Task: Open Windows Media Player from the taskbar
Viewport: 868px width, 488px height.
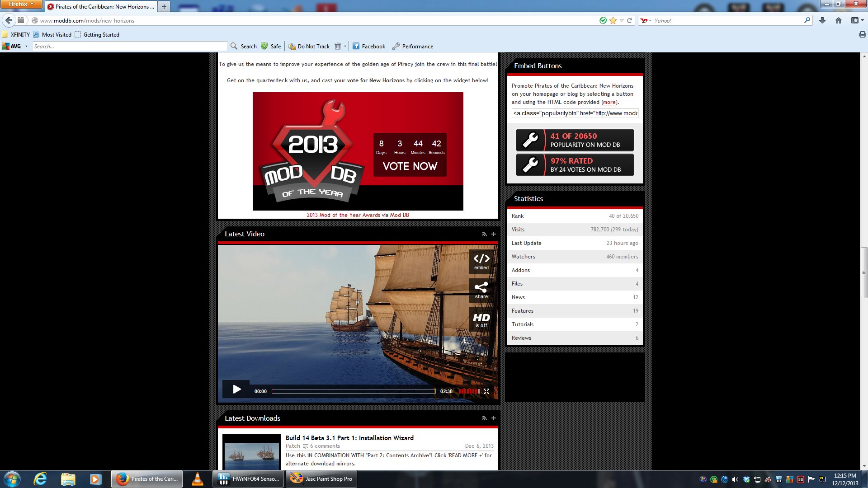Action: (x=95, y=479)
